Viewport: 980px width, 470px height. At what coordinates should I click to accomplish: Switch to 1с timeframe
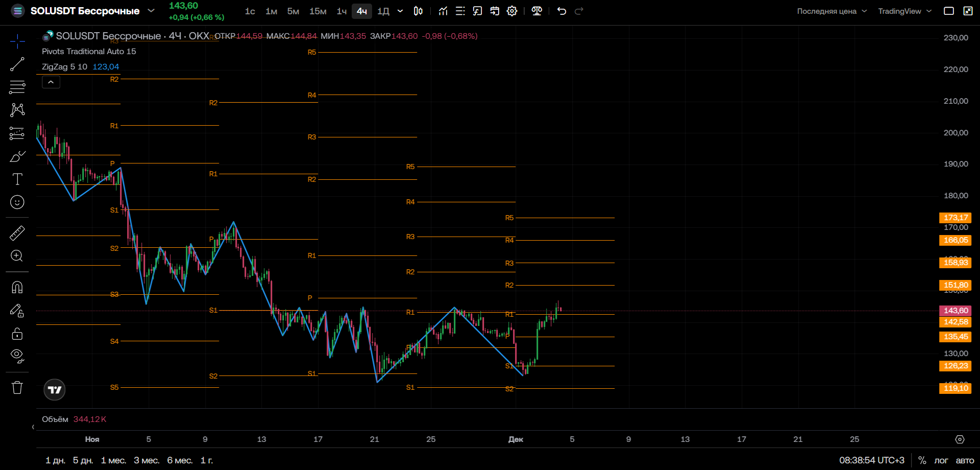coord(250,11)
